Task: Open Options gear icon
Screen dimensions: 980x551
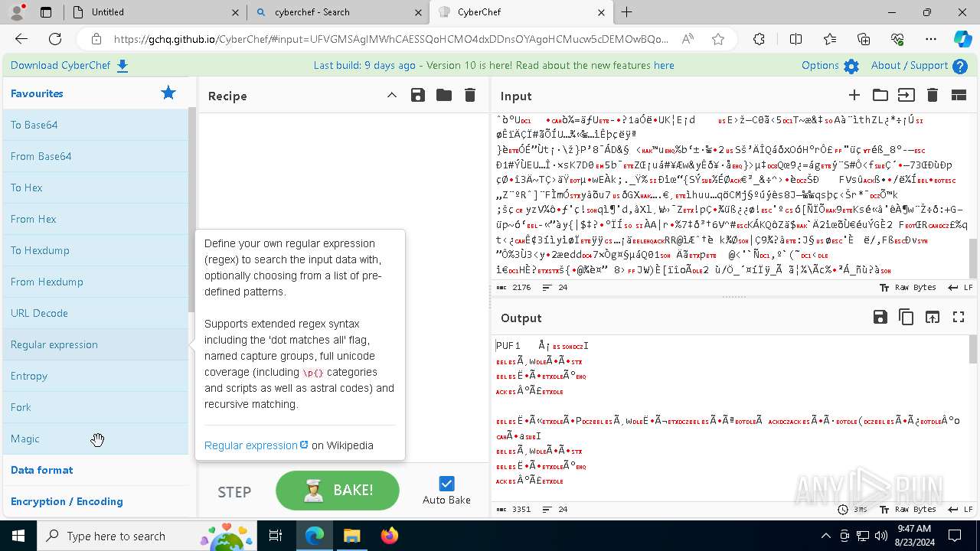Action: tap(851, 67)
